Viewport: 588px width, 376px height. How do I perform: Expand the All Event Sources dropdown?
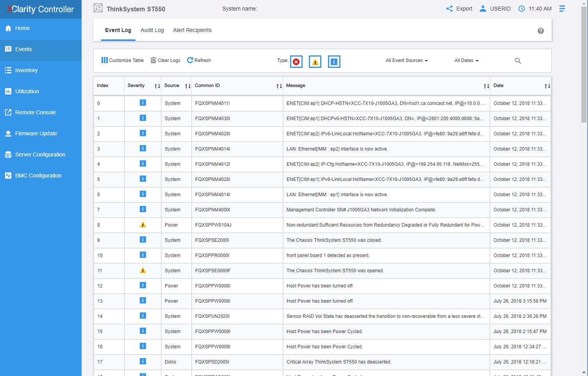(x=406, y=60)
